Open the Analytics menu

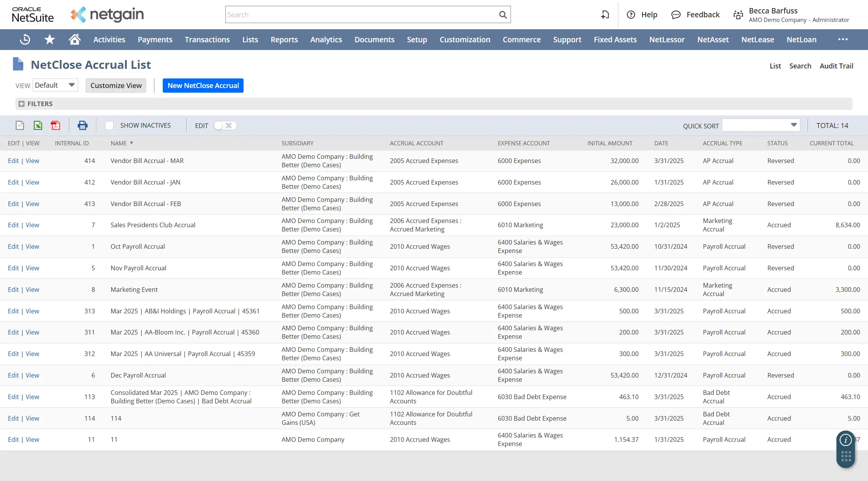pyautogui.click(x=326, y=40)
